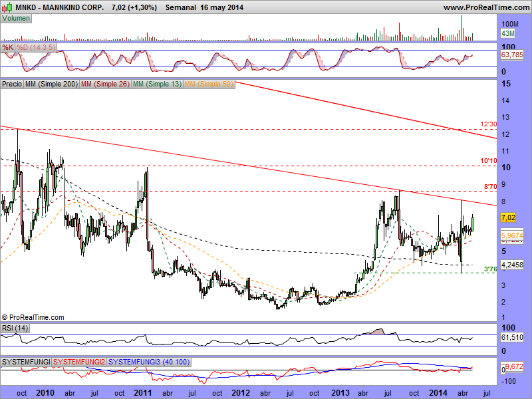Select the MM (Simple 50) label
The width and height of the screenshot is (532, 399).
(209, 84)
